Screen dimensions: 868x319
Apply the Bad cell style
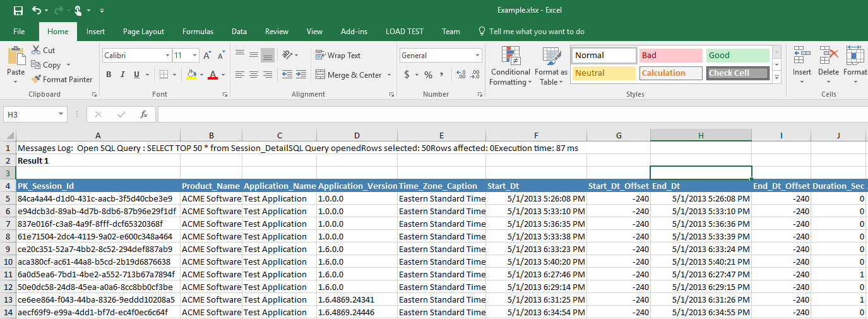tap(670, 56)
